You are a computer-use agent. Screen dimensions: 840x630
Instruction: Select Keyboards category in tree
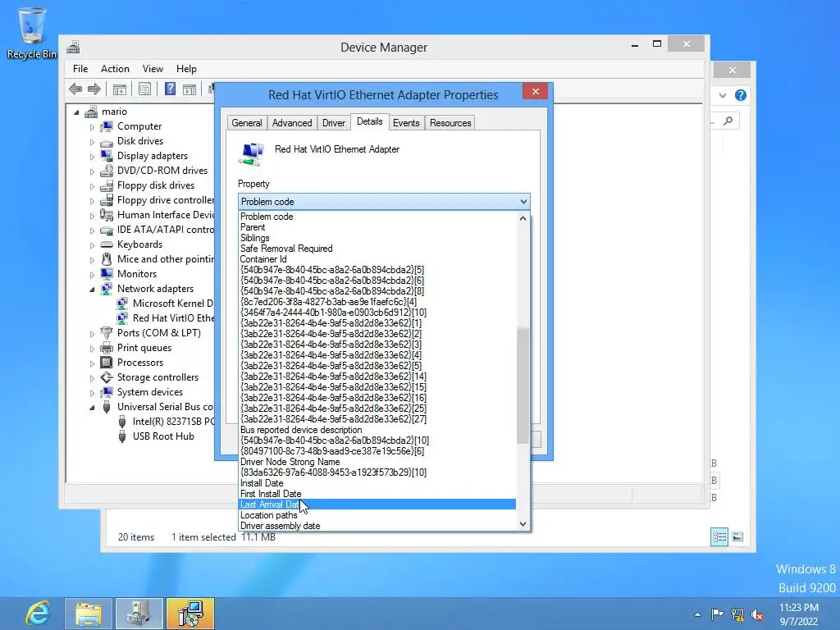tap(139, 244)
